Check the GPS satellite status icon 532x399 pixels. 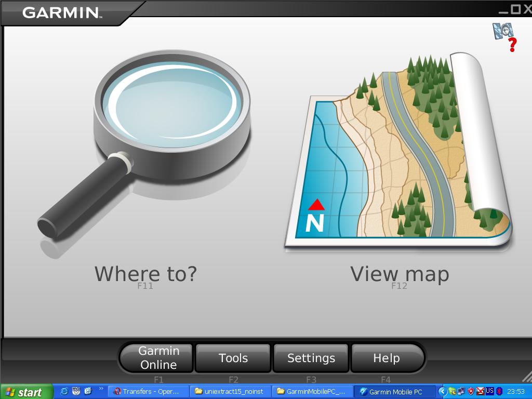[504, 37]
